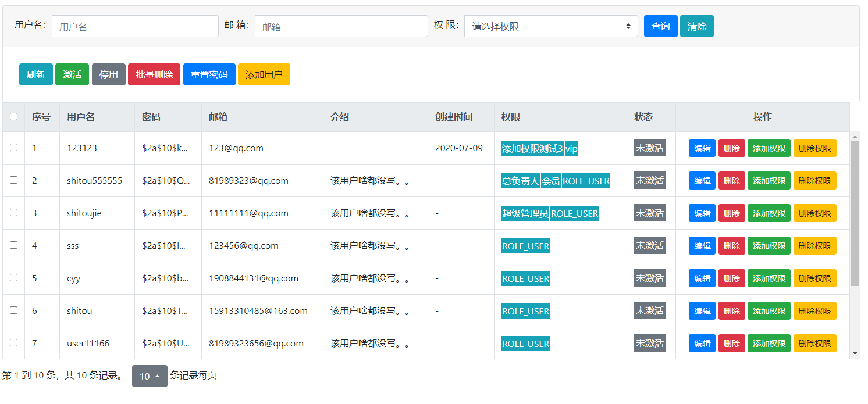
Task: Click 添加权限 for user 123123
Action: click(x=769, y=148)
